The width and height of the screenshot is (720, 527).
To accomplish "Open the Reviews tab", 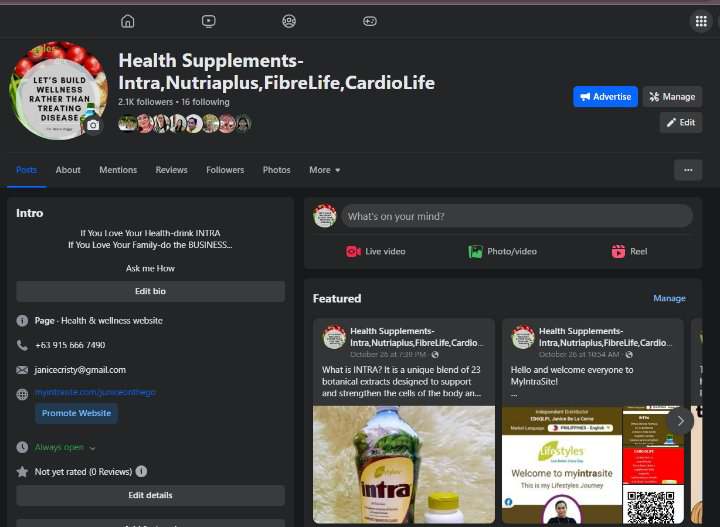I will tap(171, 170).
